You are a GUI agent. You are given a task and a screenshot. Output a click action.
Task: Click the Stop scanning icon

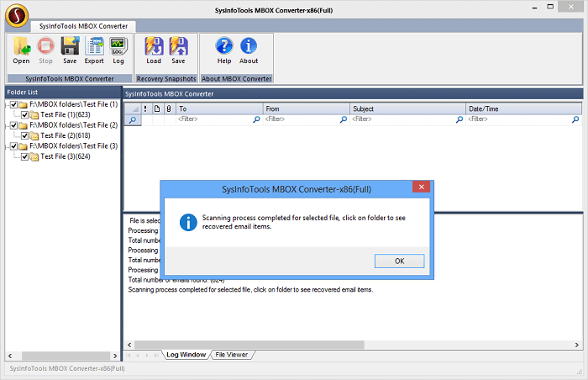45,50
